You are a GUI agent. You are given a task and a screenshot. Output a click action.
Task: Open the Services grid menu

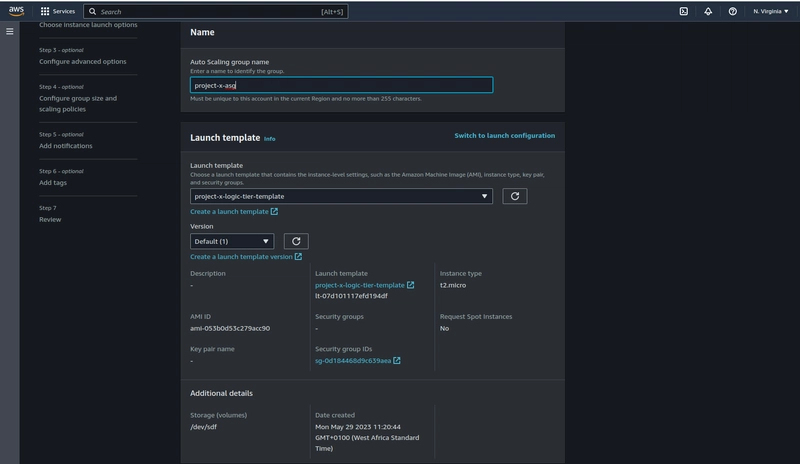(x=45, y=11)
